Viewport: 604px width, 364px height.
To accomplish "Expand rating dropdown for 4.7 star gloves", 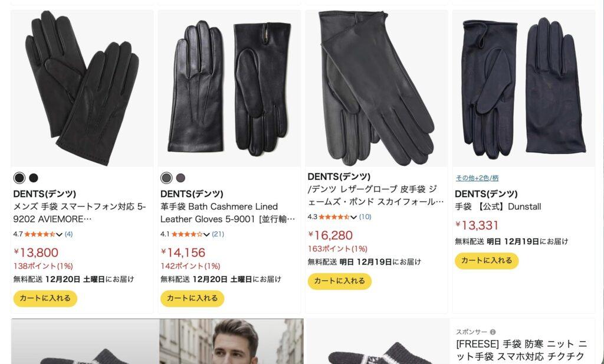I will coord(59,234).
